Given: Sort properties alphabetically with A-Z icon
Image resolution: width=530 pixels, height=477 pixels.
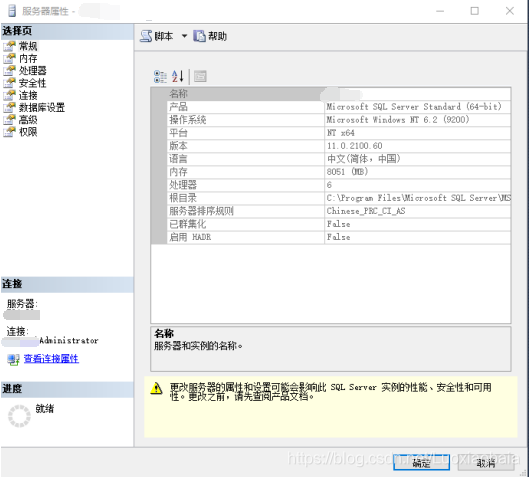Looking at the screenshot, I should 177,76.
